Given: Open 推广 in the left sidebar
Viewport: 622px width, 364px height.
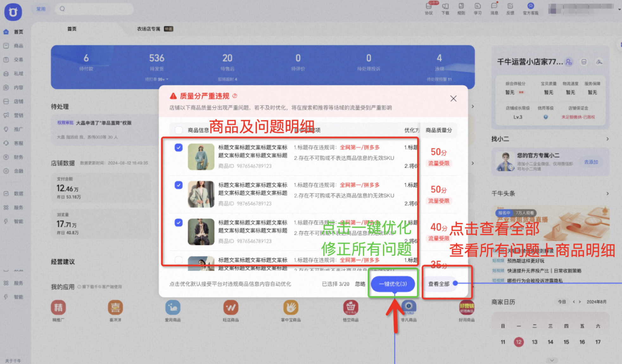Looking at the screenshot, I should (x=13, y=129).
